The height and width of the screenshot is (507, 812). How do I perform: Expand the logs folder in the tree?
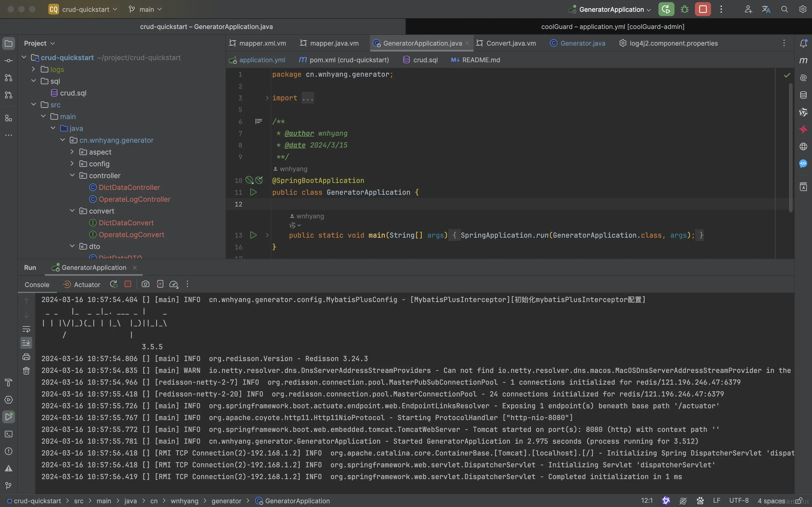pos(34,69)
